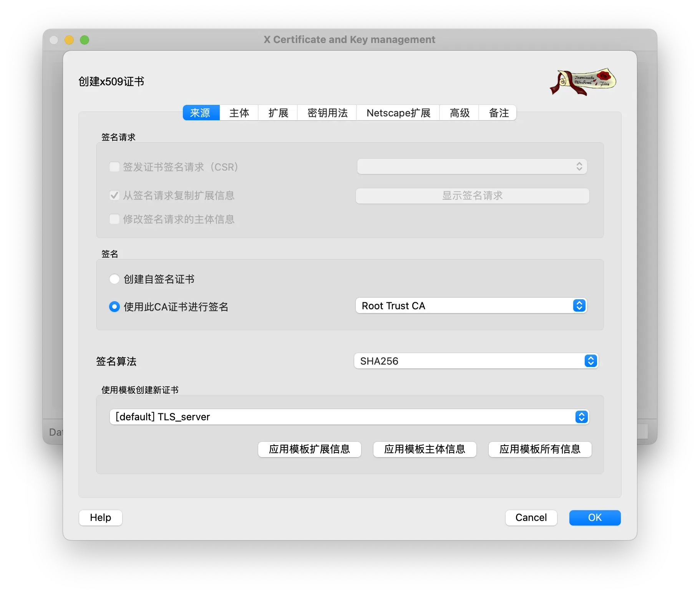Click the yellow minimize window button
Viewport: 700px width, 597px height.
[69, 40]
